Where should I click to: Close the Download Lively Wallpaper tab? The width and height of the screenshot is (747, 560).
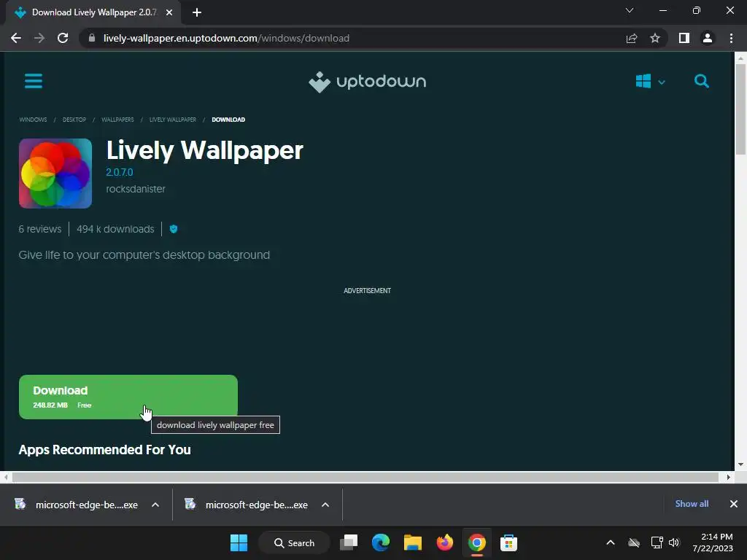pos(169,12)
